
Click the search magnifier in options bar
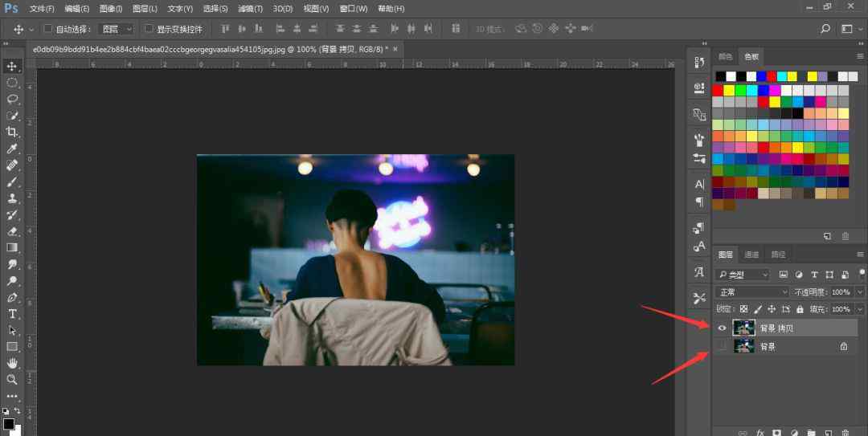[x=825, y=29]
